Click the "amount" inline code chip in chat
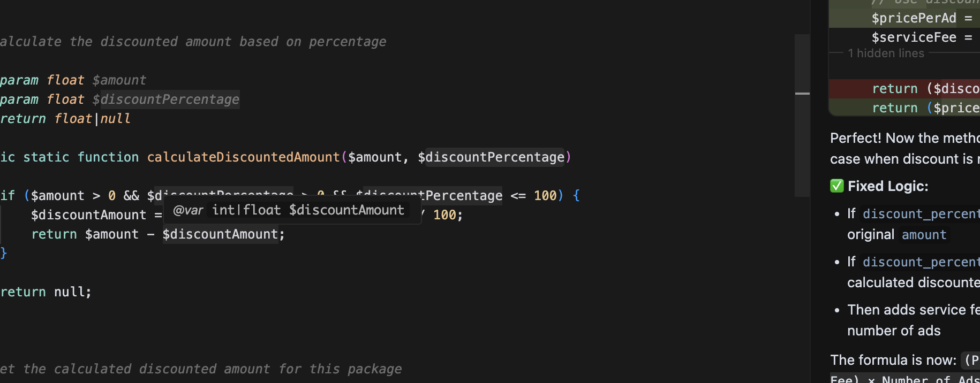The width and height of the screenshot is (980, 383). (924, 235)
